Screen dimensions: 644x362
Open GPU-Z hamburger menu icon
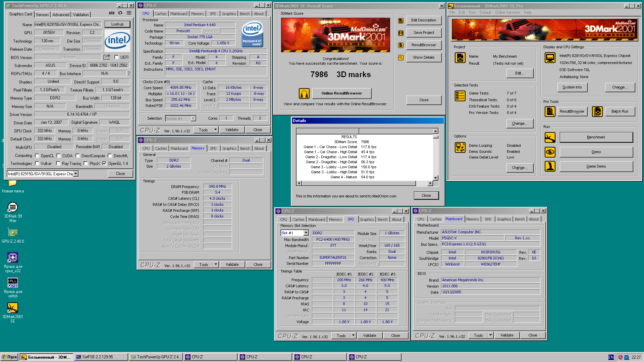pyautogui.click(x=129, y=13)
